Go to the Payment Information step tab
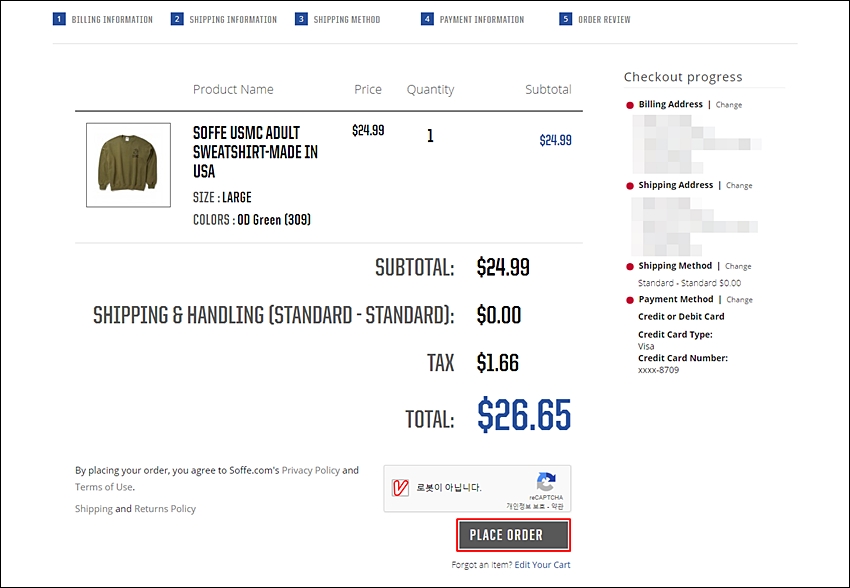850x588 pixels. pos(481,20)
